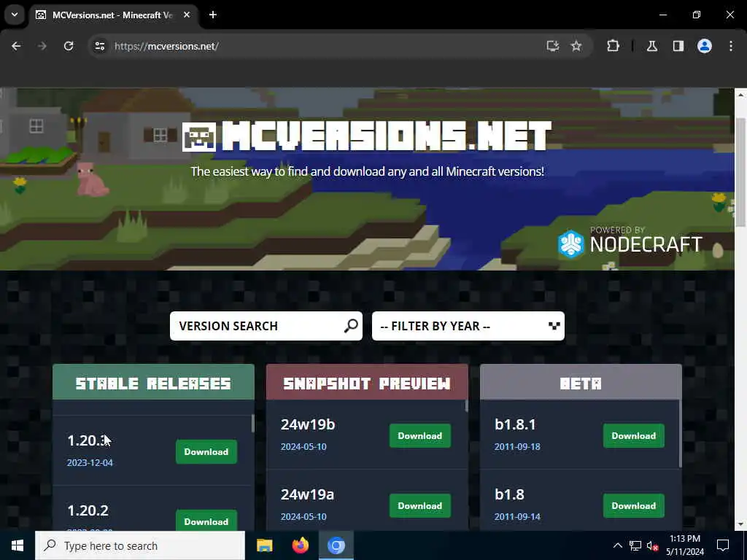Launch Firefox from the taskbar

(x=300, y=545)
